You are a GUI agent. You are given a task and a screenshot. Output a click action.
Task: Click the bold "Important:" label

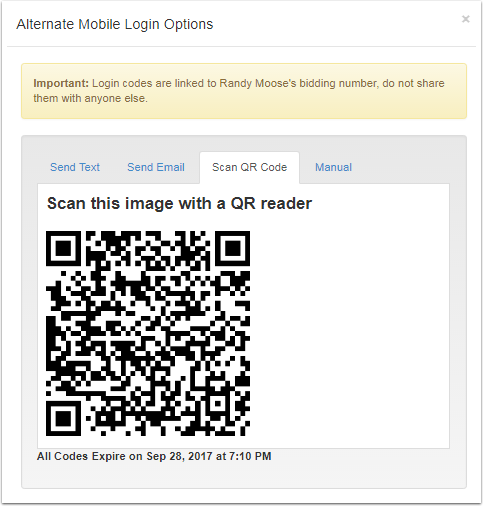(x=61, y=83)
